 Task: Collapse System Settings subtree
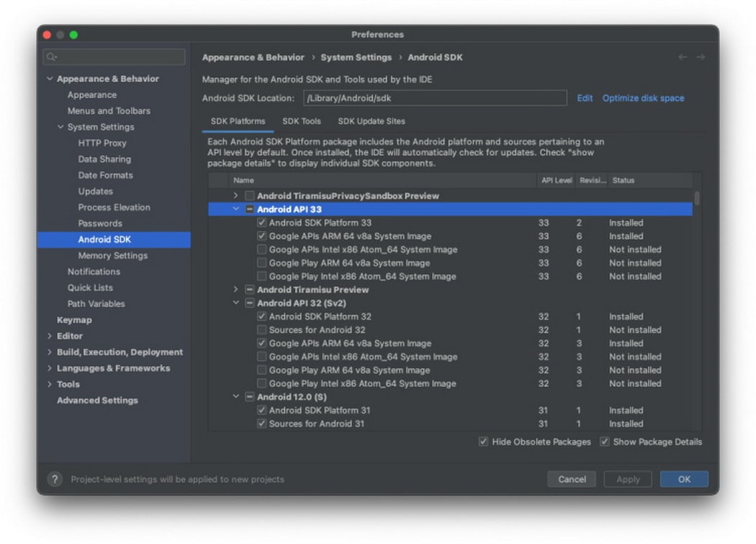point(60,127)
